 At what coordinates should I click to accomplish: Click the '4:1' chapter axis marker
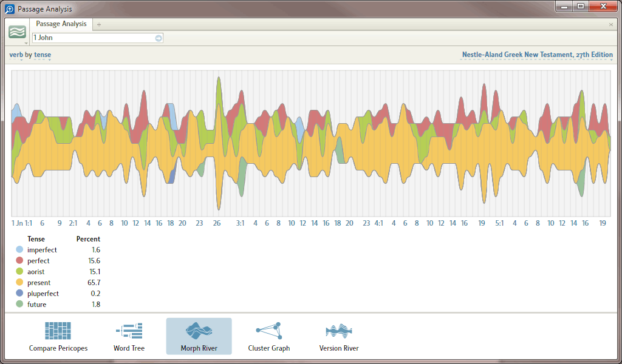(379, 223)
